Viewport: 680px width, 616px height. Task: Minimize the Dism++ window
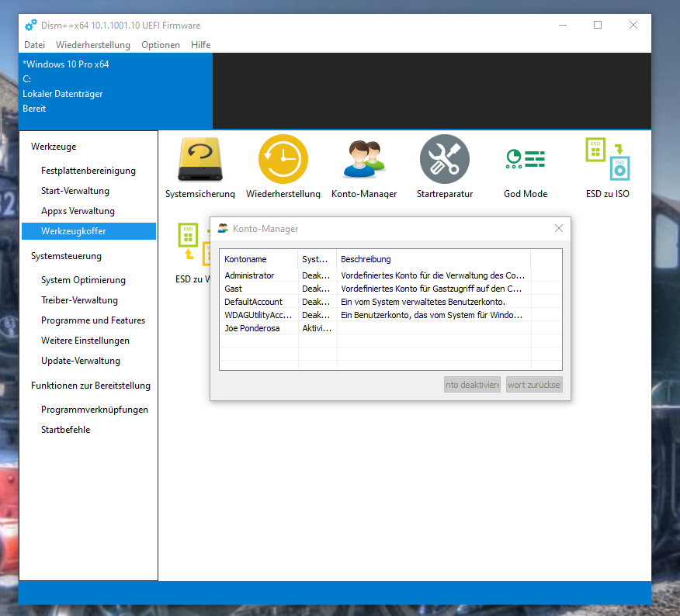point(563,25)
